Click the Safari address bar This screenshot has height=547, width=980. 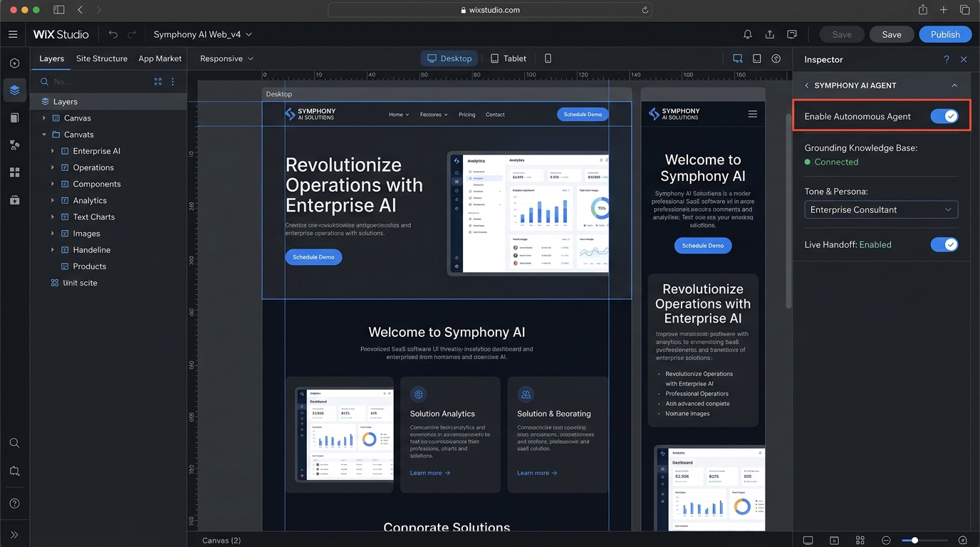tap(490, 10)
